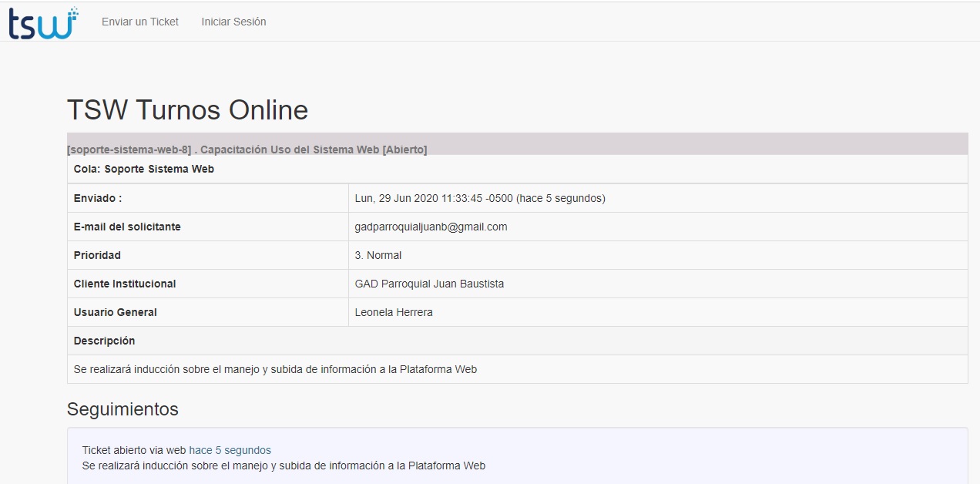Click the Descripción section header
Screen dimensions: 980x484
coord(104,341)
